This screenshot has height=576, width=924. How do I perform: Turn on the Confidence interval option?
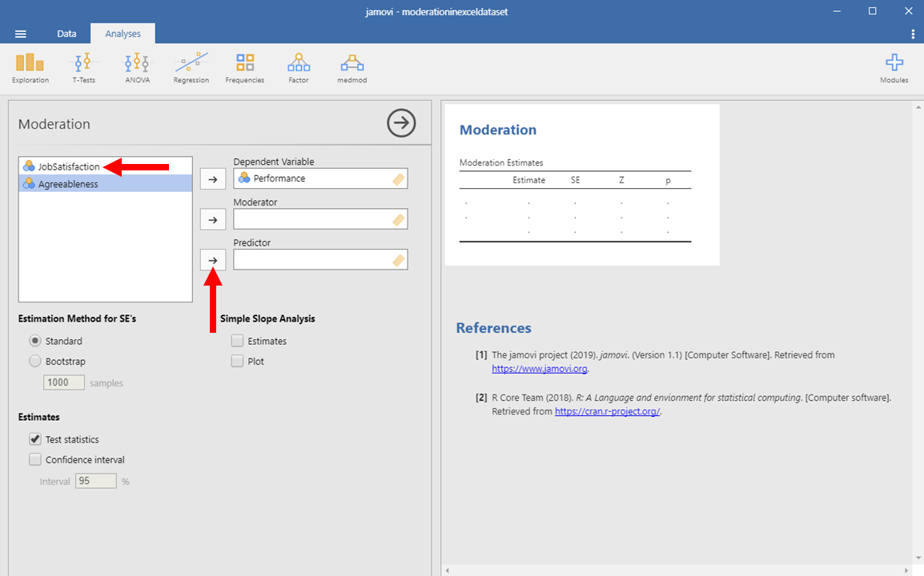35,460
